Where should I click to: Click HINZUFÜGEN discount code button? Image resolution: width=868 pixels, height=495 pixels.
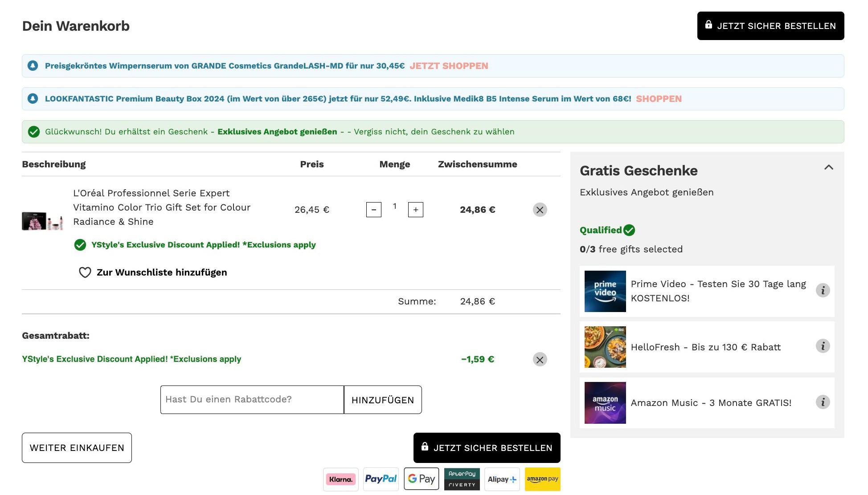tap(383, 400)
